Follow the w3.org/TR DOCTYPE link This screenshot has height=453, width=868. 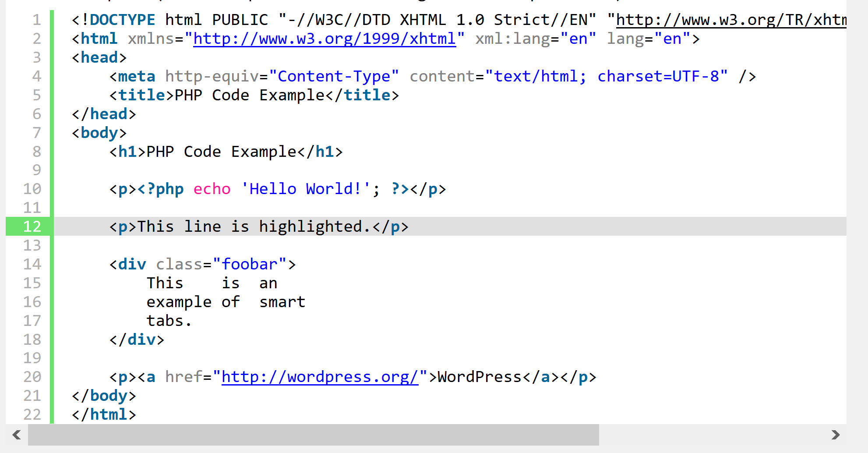[730, 20]
